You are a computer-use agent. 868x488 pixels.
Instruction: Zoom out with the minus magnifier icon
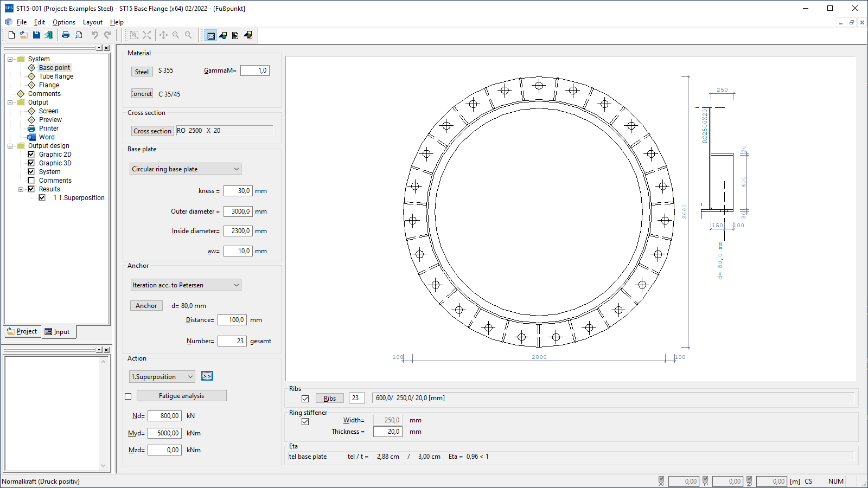[x=188, y=35]
